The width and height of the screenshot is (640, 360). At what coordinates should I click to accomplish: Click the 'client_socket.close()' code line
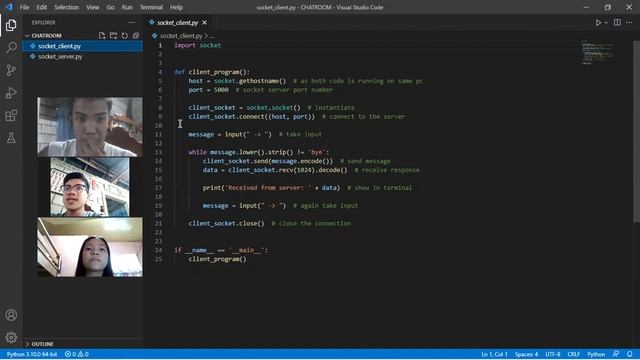227,224
